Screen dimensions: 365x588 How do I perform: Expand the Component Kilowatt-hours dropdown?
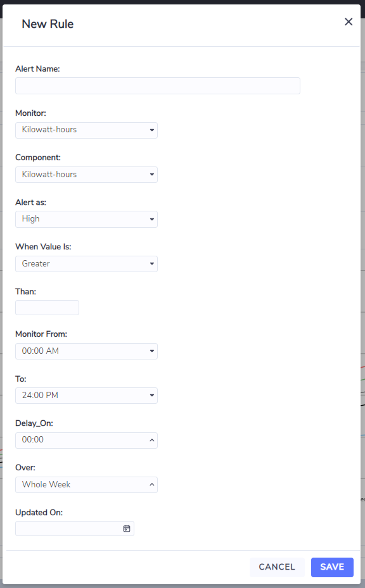(x=86, y=175)
